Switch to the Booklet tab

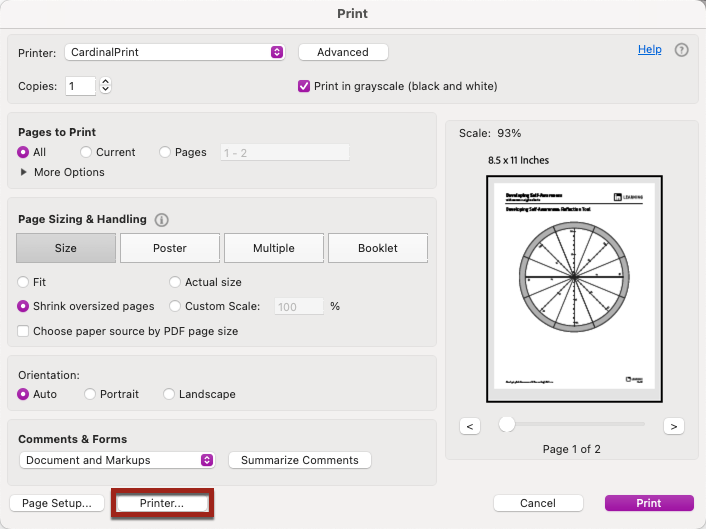click(x=378, y=248)
